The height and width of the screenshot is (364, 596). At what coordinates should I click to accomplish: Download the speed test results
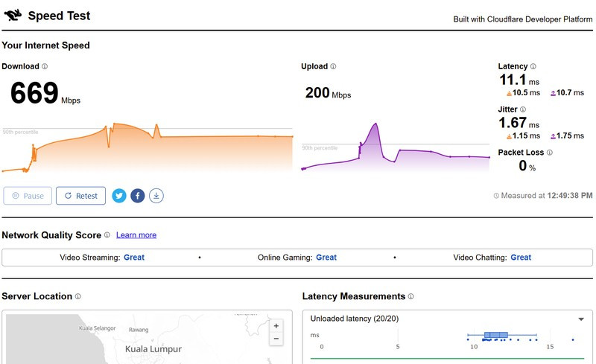pos(156,196)
